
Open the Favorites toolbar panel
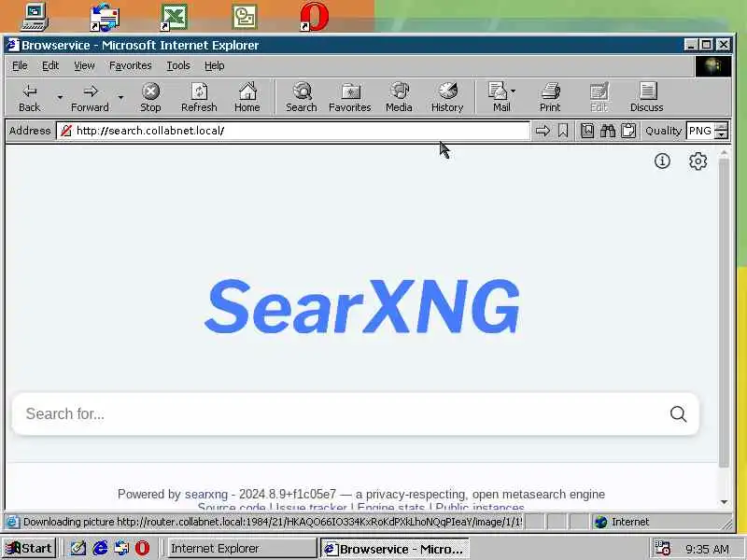[x=349, y=98]
